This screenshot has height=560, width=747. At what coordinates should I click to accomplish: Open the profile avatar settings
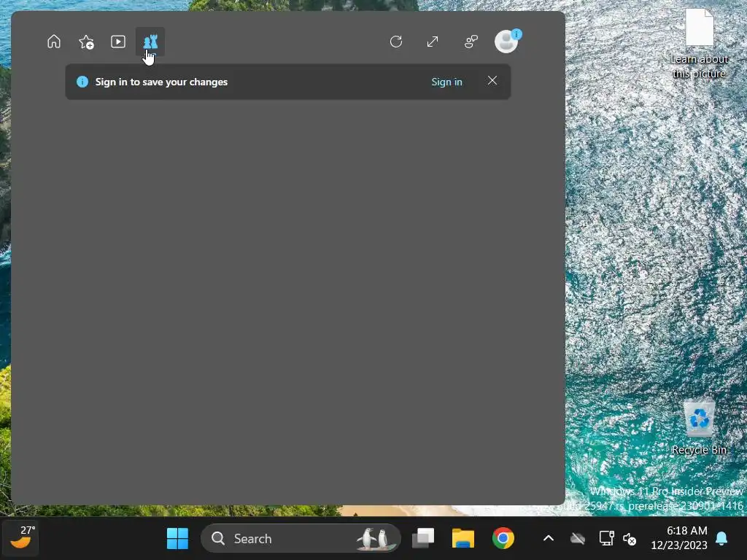click(x=506, y=41)
